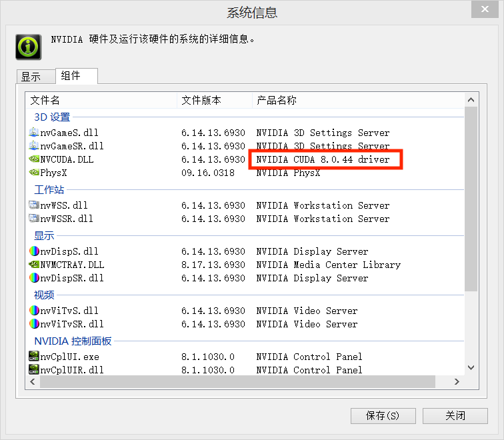
Task: Sort by the 文件版本 column header
Action: coord(215,100)
